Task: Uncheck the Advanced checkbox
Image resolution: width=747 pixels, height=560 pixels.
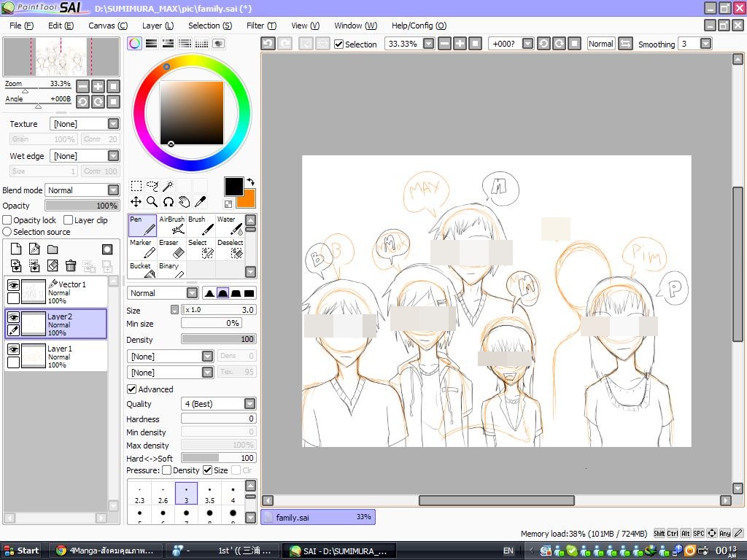Action: pyautogui.click(x=132, y=389)
